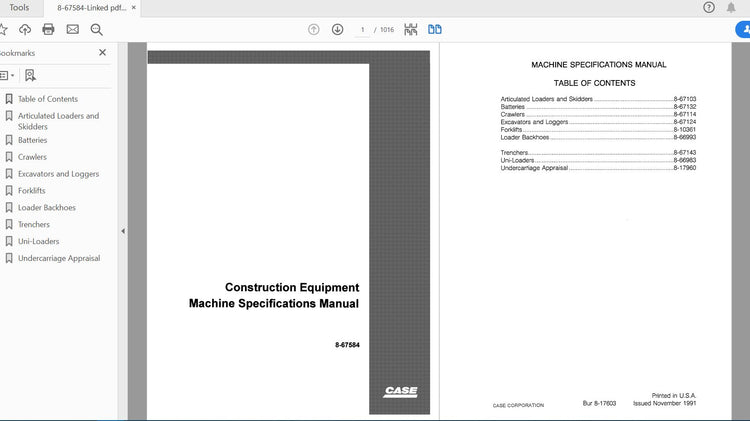Image resolution: width=750 pixels, height=421 pixels.
Task: Open the find text magnifier icon
Action: pos(97,29)
